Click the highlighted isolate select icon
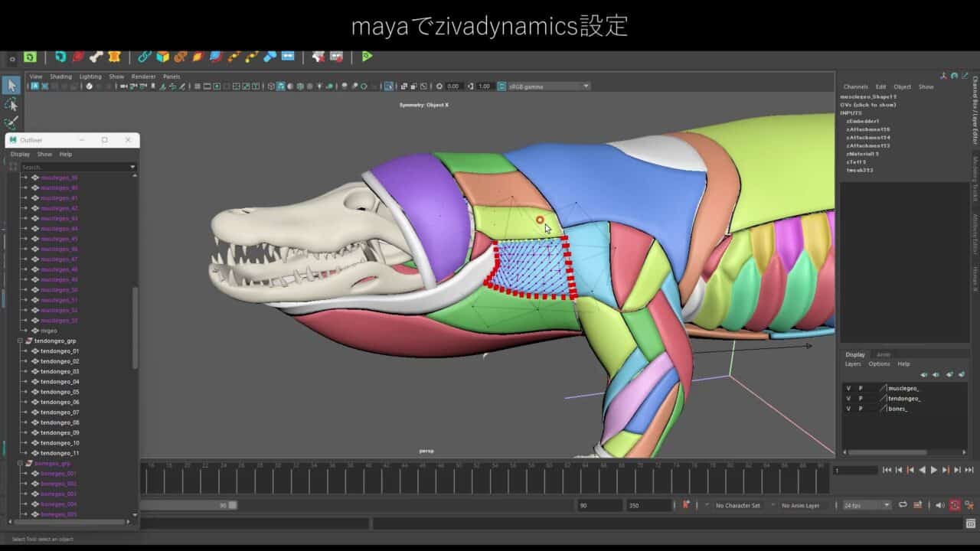The height and width of the screenshot is (551, 980). 389,86
